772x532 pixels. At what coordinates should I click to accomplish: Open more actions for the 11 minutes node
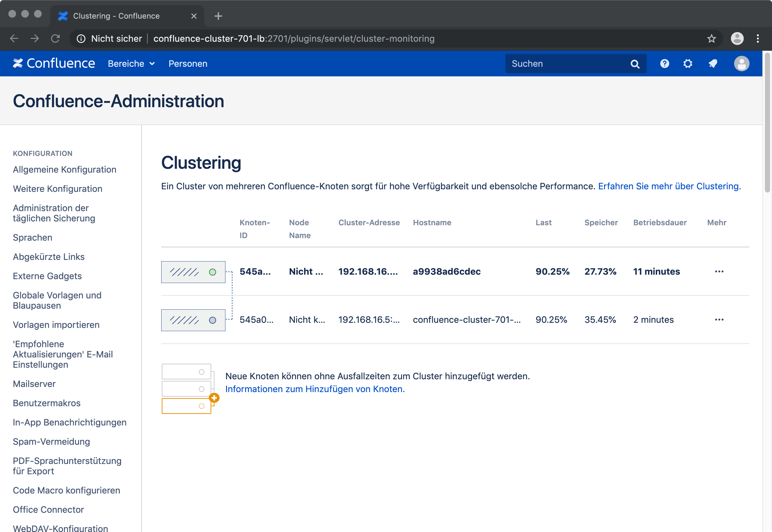pos(719,271)
